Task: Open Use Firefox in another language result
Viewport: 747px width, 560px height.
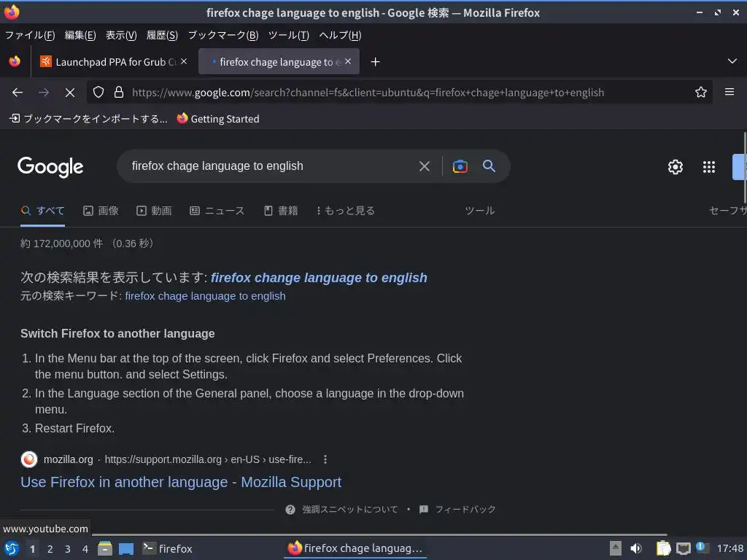Action: coord(181,483)
